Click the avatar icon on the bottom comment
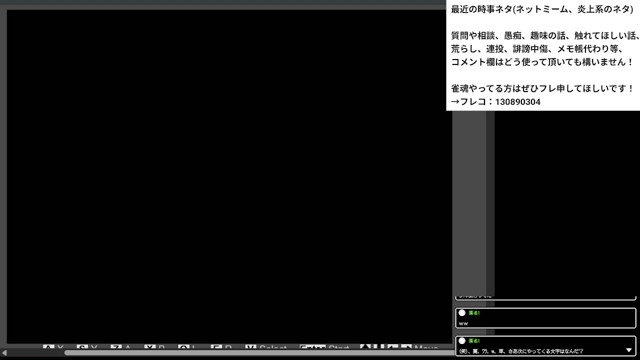Viewport: 640px width, 360px height. [x=462, y=341]
